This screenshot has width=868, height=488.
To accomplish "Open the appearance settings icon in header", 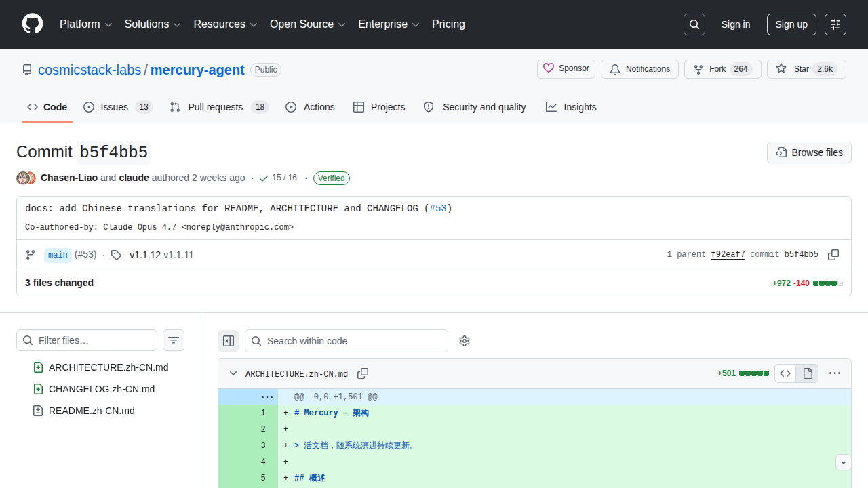I will click(x=835, y=24).
